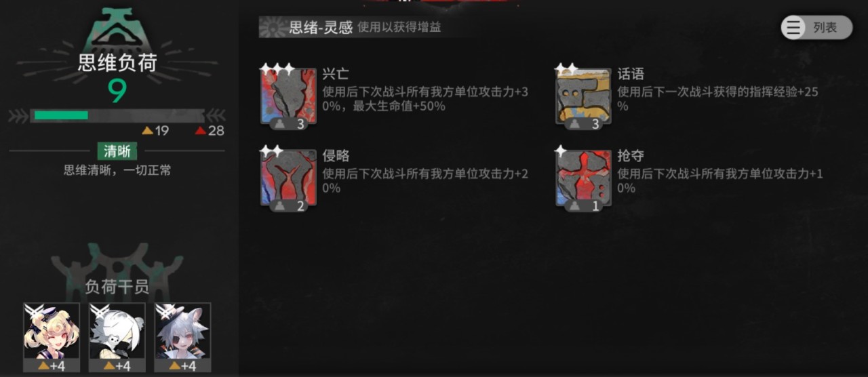This screenshot has height=377, width=868.
Task: Select the 抢夺 inspiration card icon
Action: pos(583,178)
